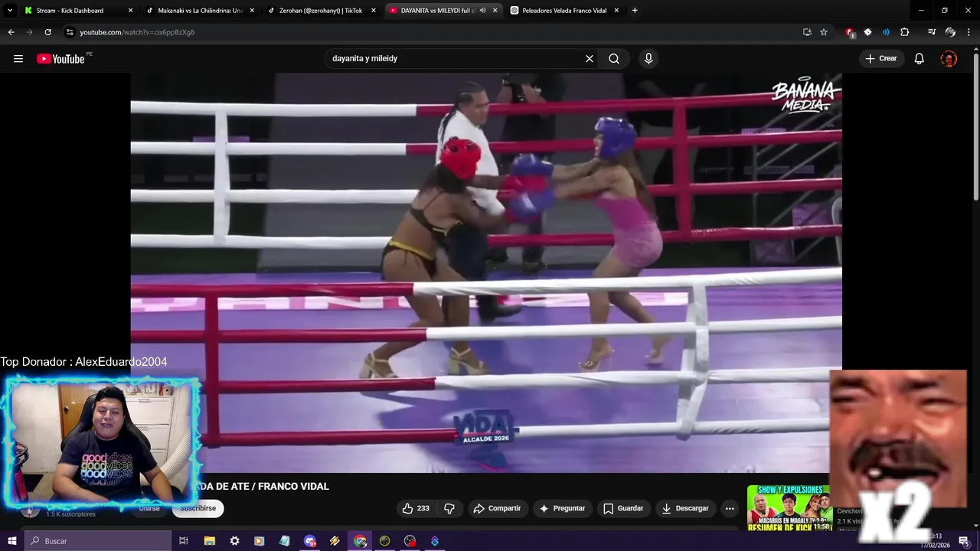Share the video via Compartir
Image resolution: width=980 pixels, height=551 pixels.
click(498, 508)
